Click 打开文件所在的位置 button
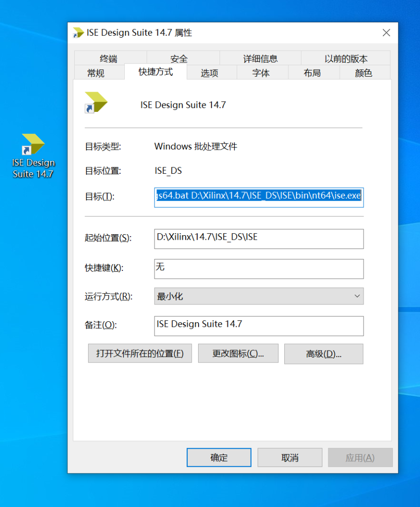 click(140, 354)
